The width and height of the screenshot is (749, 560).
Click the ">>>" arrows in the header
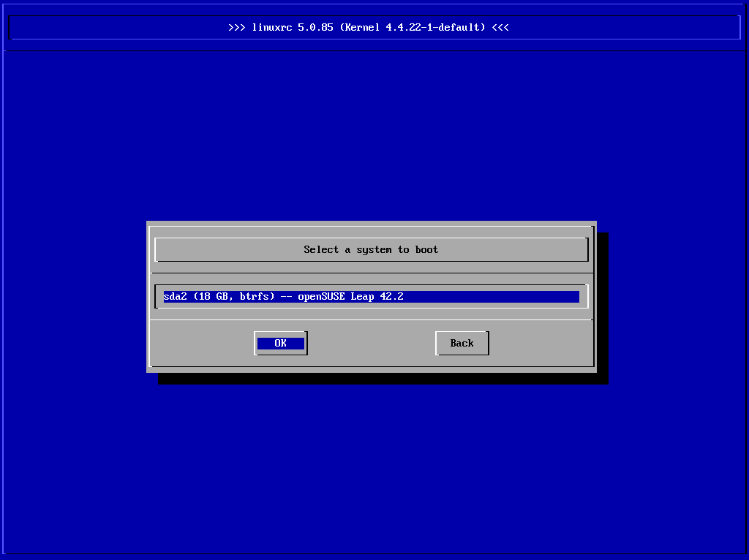(x=236, y=28)
